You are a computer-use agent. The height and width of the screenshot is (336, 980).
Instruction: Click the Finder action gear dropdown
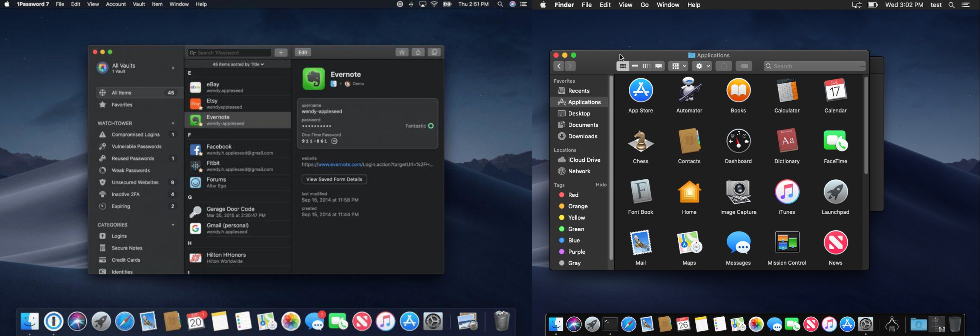(702, 66)
